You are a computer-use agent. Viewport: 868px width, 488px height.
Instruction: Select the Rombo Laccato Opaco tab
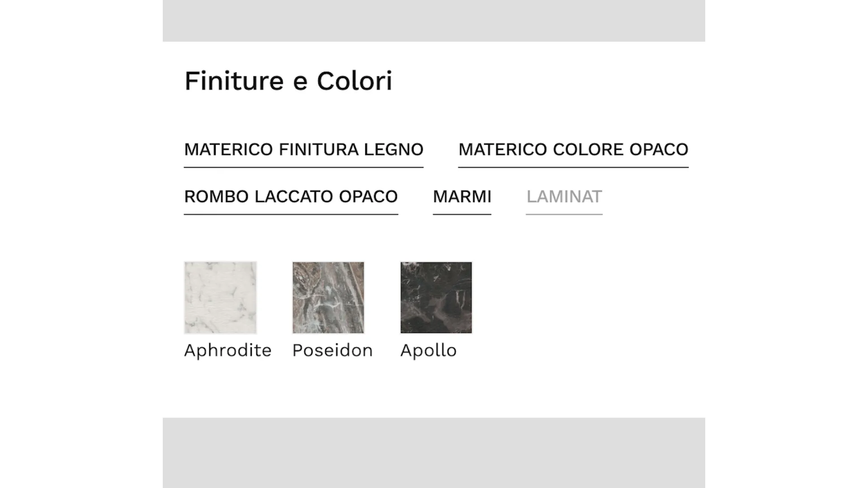click(x=291, y=197)
